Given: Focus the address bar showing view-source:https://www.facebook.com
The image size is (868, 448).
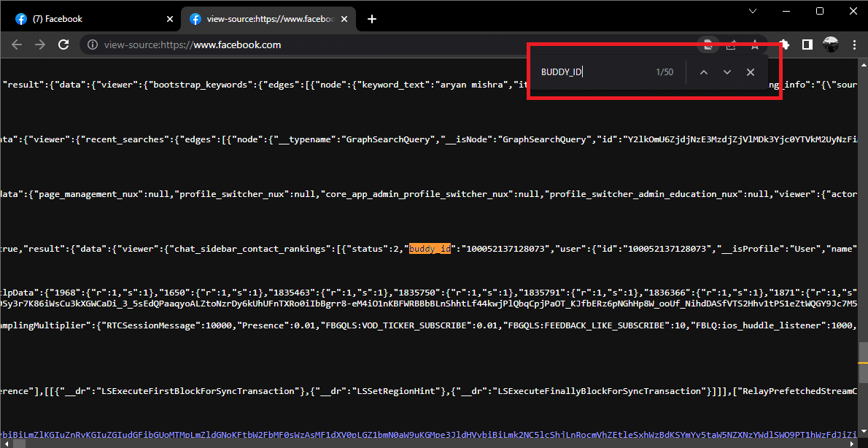Looking at the screenshot, I should pyautogui.click(x=387, y=45).
